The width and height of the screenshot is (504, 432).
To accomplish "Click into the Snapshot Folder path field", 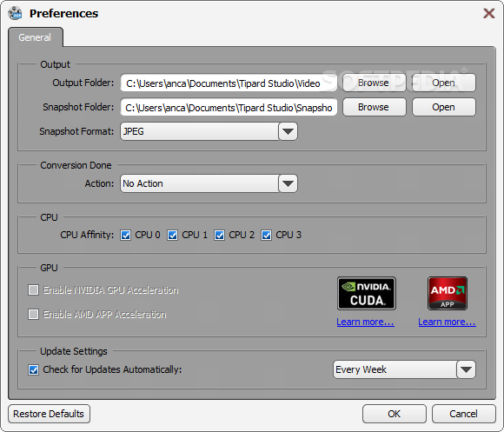I will [229, 108].
